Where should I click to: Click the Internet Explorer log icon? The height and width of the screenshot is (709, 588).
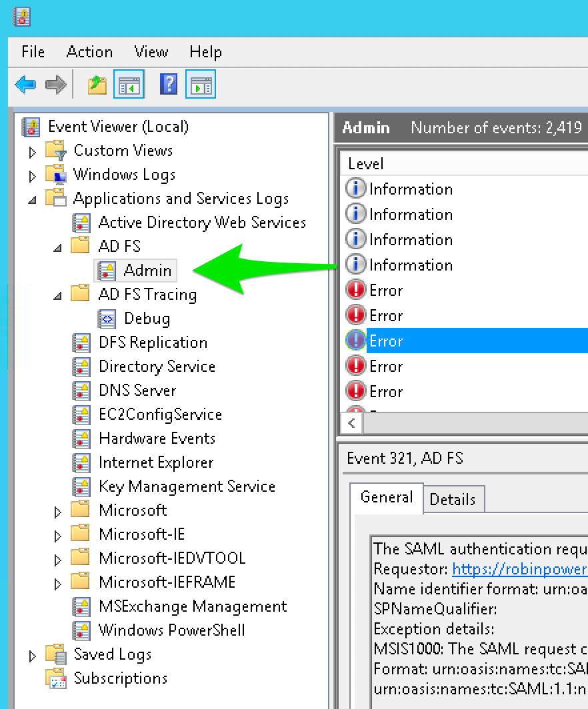click(x=81, y=462)
